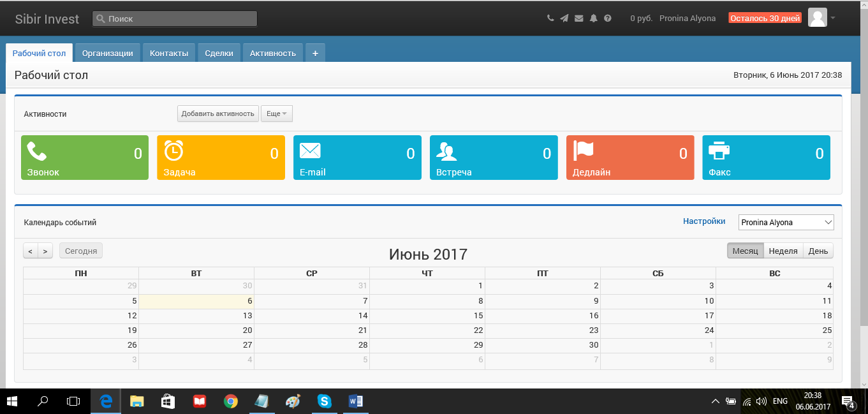868x414 pixels.
Task: Click the Сегодня button
Action: [81, 251]
